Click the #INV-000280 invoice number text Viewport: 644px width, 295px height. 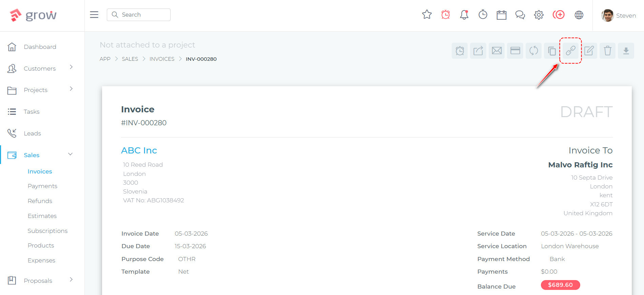point(144,123)
